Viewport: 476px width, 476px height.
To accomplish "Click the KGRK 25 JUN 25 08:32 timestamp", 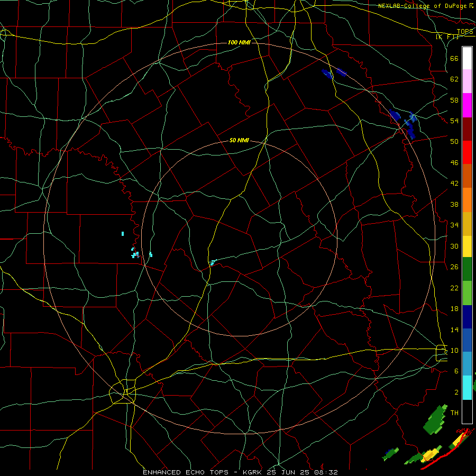I will pos(290,472).
